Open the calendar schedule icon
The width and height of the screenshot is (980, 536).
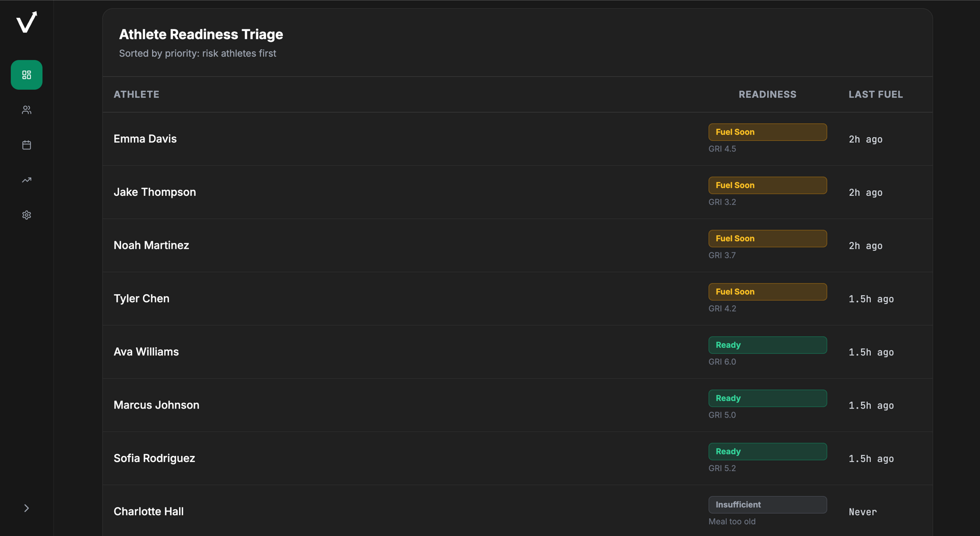pos(27,145)
